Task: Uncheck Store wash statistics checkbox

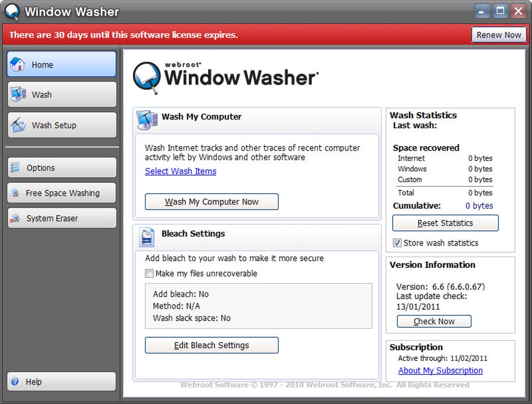Action: 397,243
